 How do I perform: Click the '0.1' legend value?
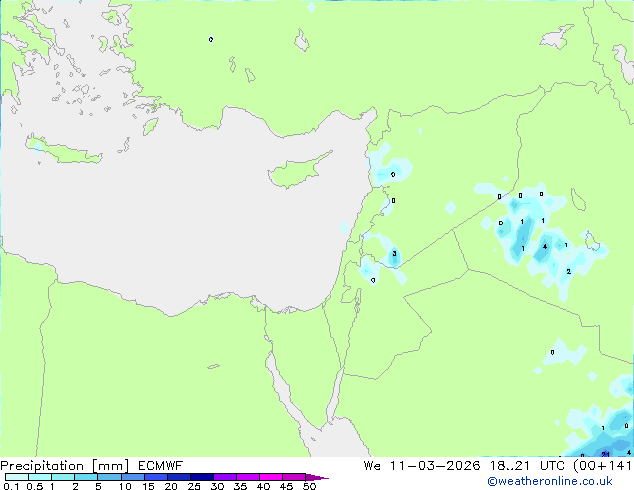11,486
